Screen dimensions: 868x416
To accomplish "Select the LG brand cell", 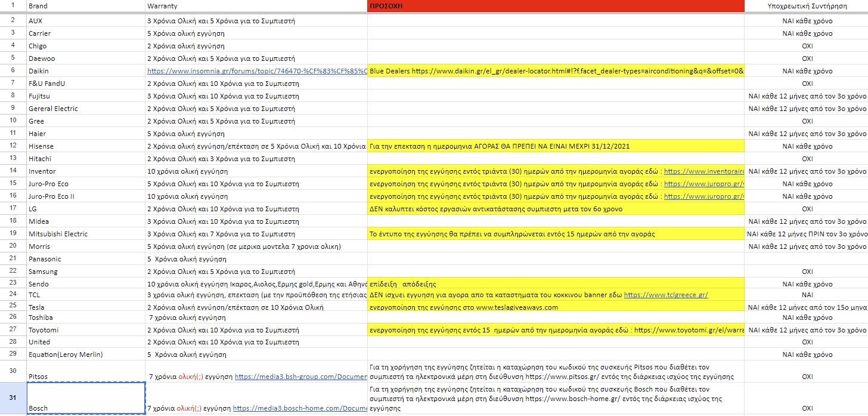I will point(86,209).
